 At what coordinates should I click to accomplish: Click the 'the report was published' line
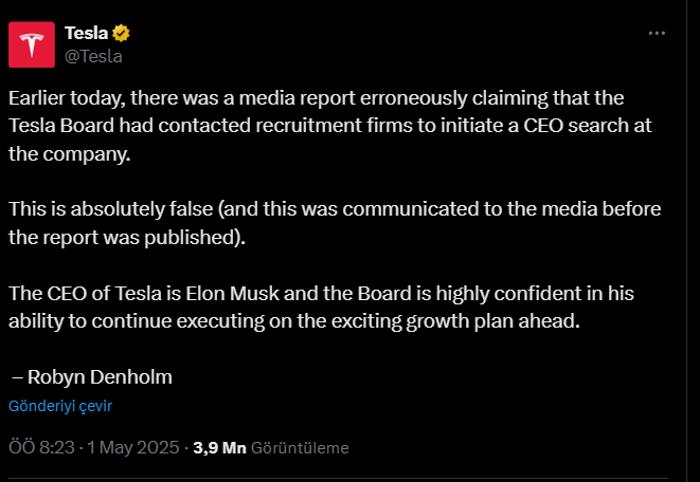click(127, 237)
